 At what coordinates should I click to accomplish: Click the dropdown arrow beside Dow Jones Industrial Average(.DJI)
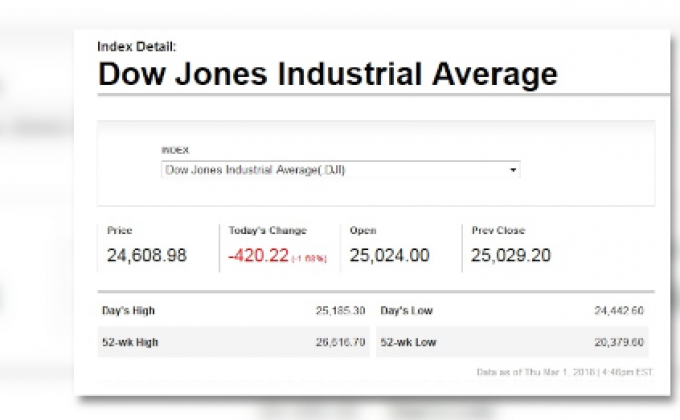tap(514, 171)
